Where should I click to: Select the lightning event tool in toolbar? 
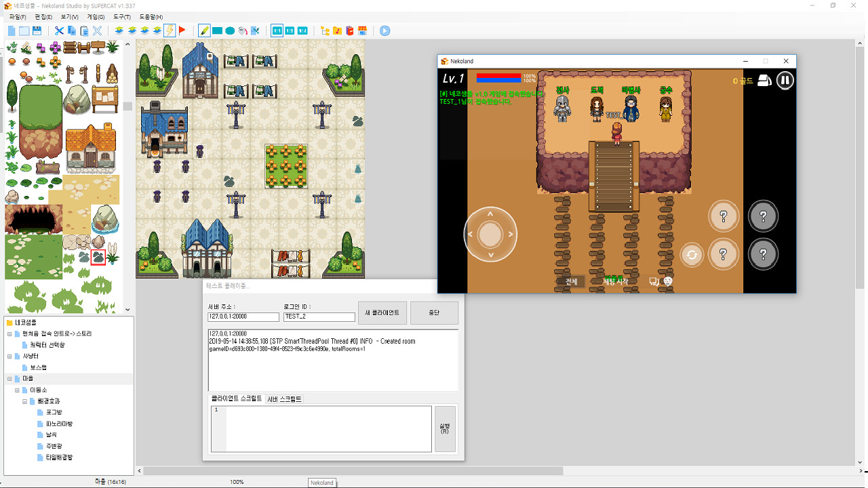(x=170, y=30)
